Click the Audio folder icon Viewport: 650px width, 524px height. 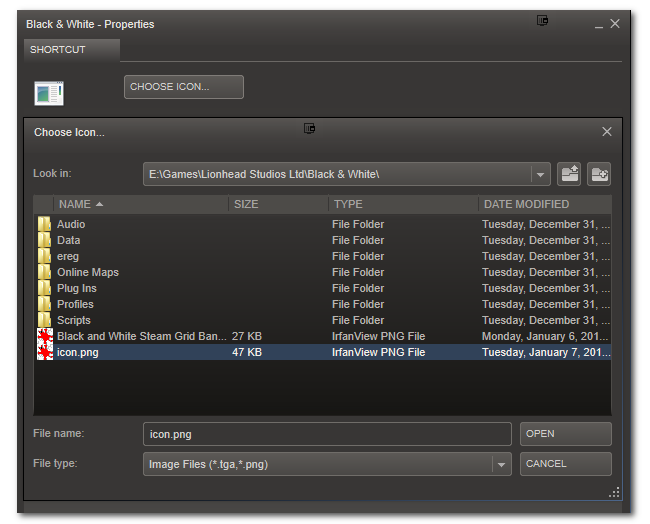(x=44, y=224)
